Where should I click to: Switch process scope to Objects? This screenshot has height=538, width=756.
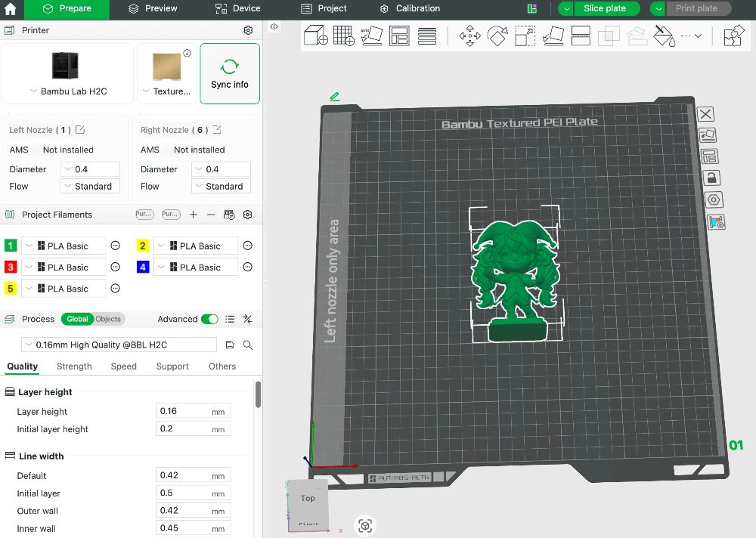point(108,319)
